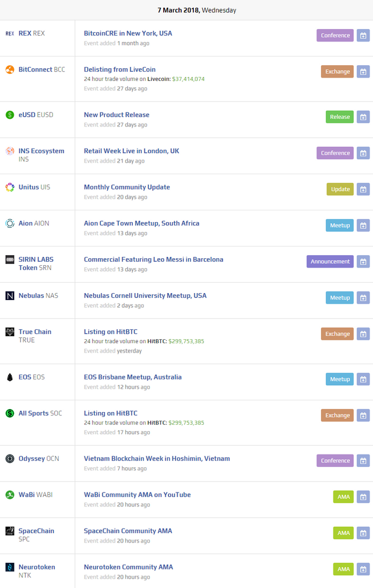The height and width of the screenshot is (588, 373).
Task: Click the add-to-calendar icon for REX event
Action: (x=363, y=36)
